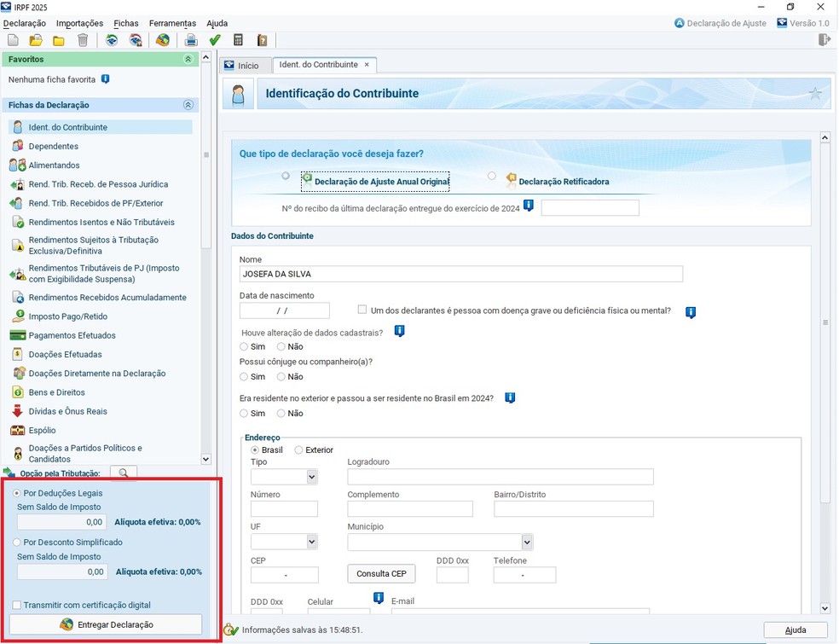Click the Entregar Declaração button
The width and height of the screenshot is (839, 644).
click(106, 625)
